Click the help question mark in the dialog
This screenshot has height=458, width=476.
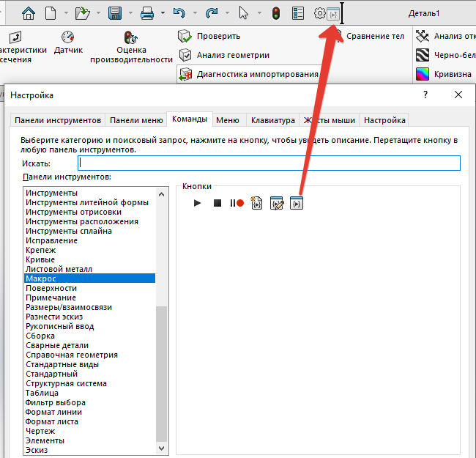(425, 95)
